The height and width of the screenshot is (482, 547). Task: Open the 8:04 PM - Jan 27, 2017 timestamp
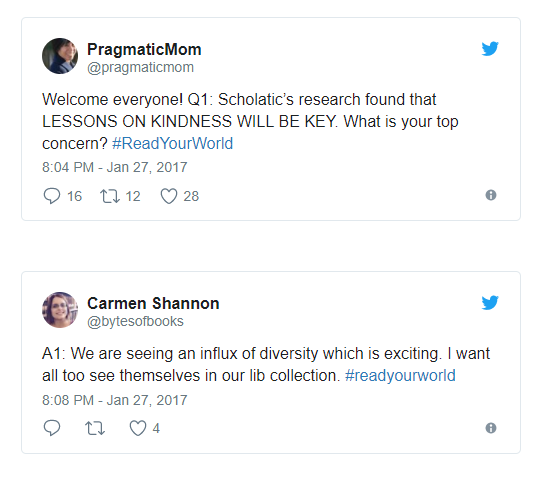click(115, 167)
